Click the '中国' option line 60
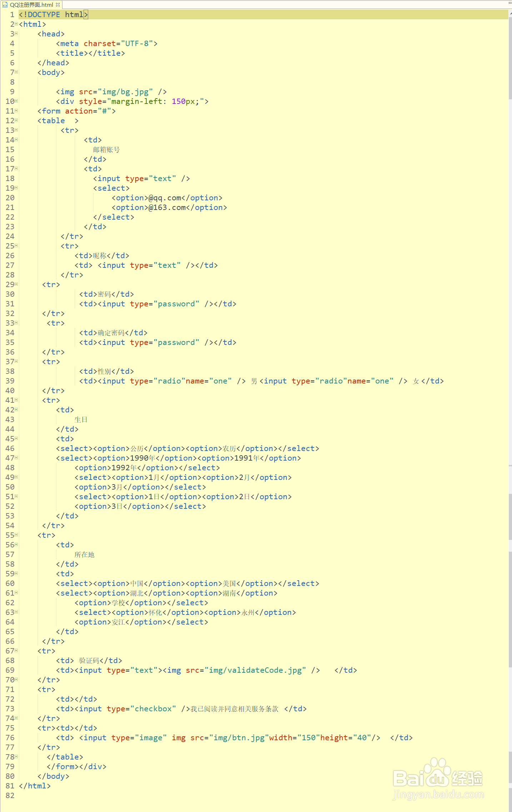Image resolution: width=512 pixels, height=812 pixels. [188, 583]
